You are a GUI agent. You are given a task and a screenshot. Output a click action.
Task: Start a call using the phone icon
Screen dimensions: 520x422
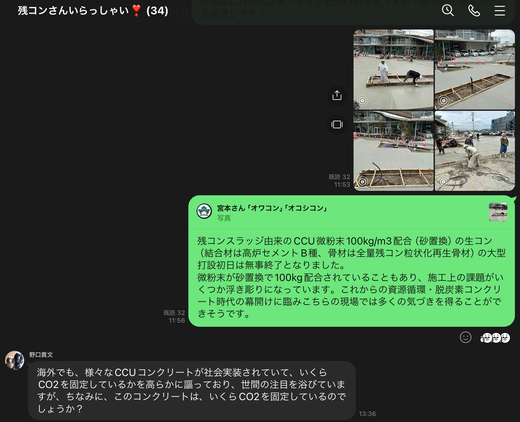(x=474, y=11)
